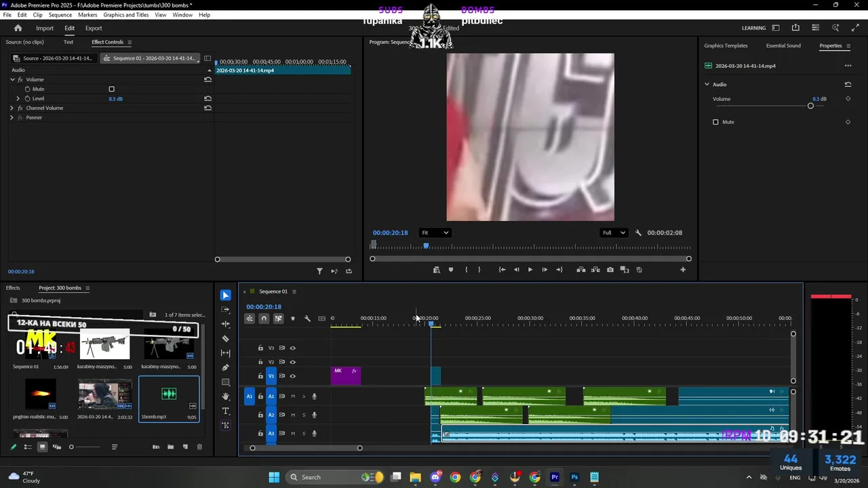This screenshot has width=868, height=488.
Task: Toggle V1 track output eye
Action: point(293,376)
